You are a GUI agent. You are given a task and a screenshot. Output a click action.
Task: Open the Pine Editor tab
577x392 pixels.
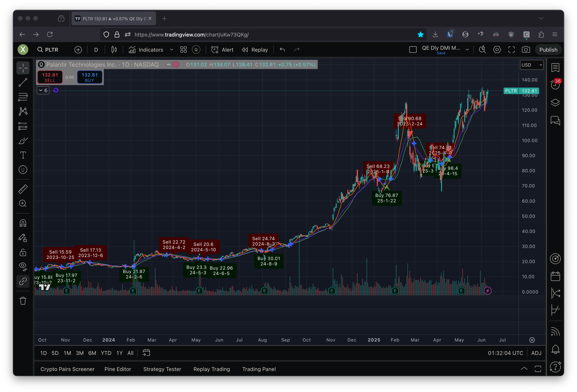[x=118, y=369]
